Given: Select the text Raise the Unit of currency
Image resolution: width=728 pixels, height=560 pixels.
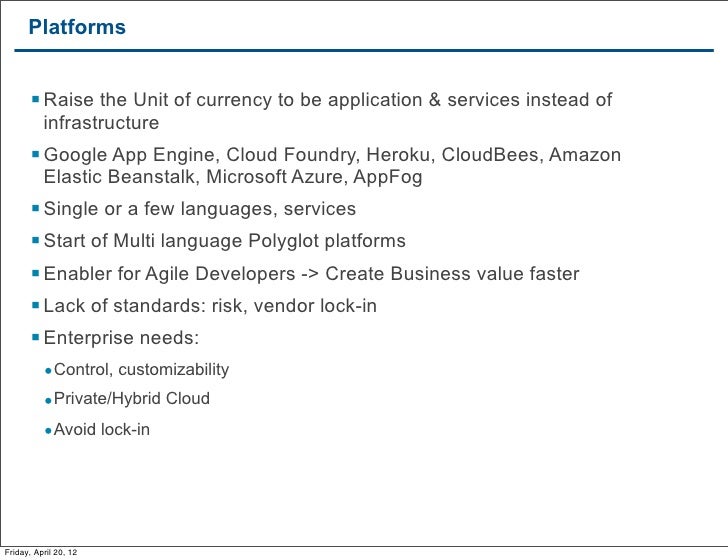Looking at the screenshot, I should coord(143,100).
